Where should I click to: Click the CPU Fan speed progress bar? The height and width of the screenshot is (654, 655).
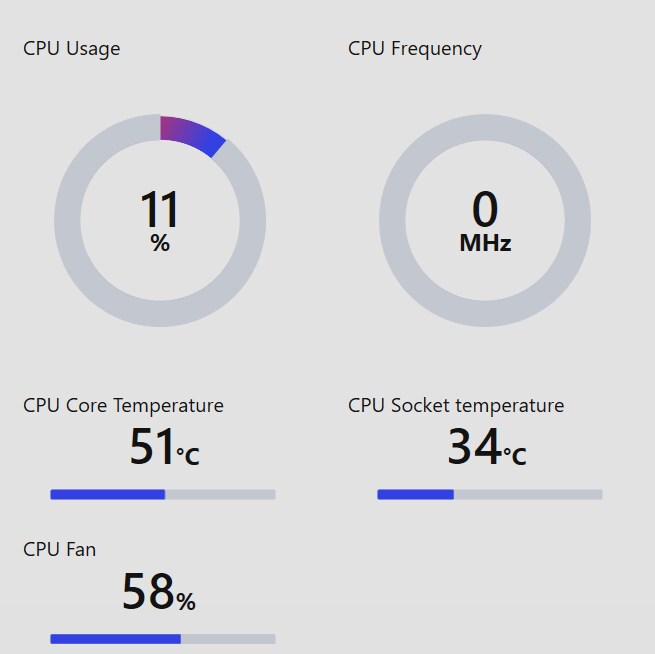[x=162, y=638]
